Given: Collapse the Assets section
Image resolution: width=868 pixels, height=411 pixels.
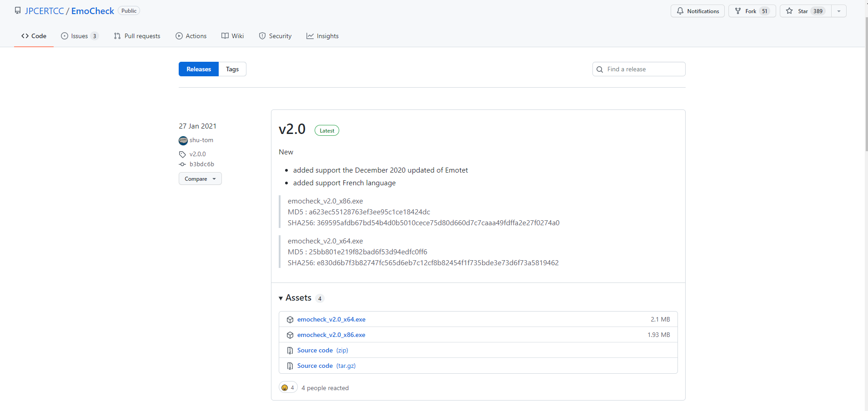Looking at the screenshot, I should (295, 298).
